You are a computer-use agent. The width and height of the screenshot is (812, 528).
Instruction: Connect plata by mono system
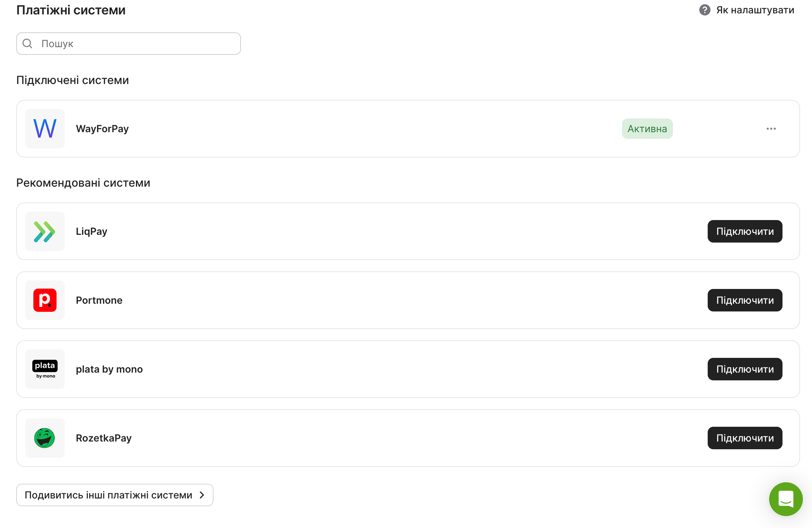click(745, 369)
